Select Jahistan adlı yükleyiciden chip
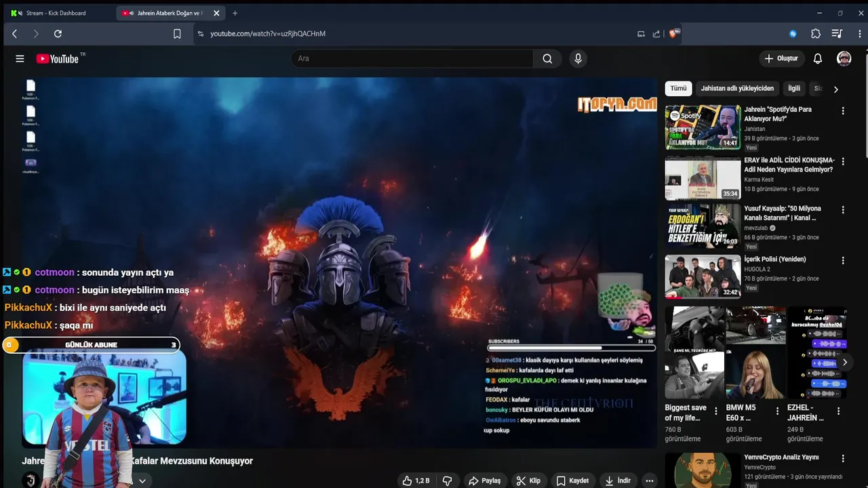Viewport: 868px width, 488px height. click(737, 88)
